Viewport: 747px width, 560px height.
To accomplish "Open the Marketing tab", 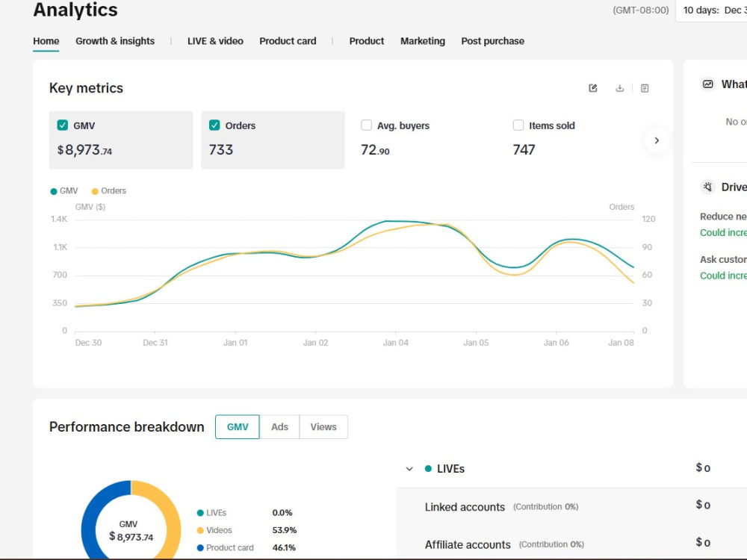I will [x=423, y=41].
